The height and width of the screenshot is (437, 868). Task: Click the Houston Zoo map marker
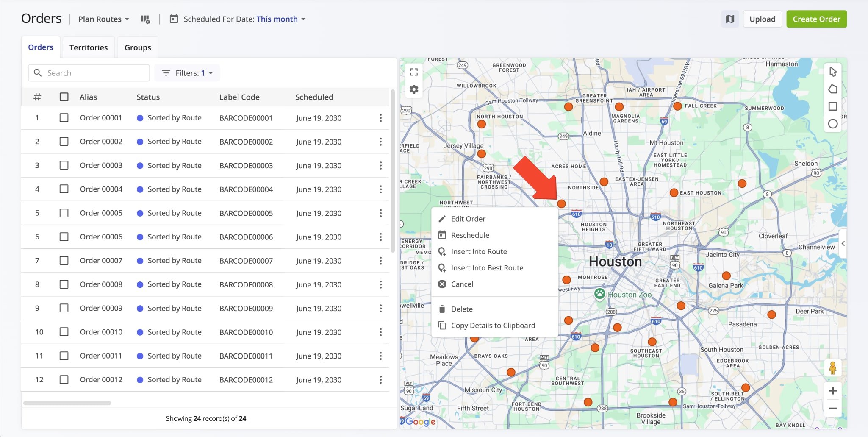599,293
